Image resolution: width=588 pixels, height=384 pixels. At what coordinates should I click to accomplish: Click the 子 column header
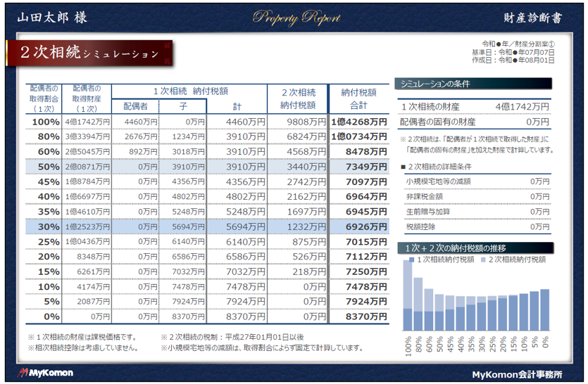coord(182,106)
